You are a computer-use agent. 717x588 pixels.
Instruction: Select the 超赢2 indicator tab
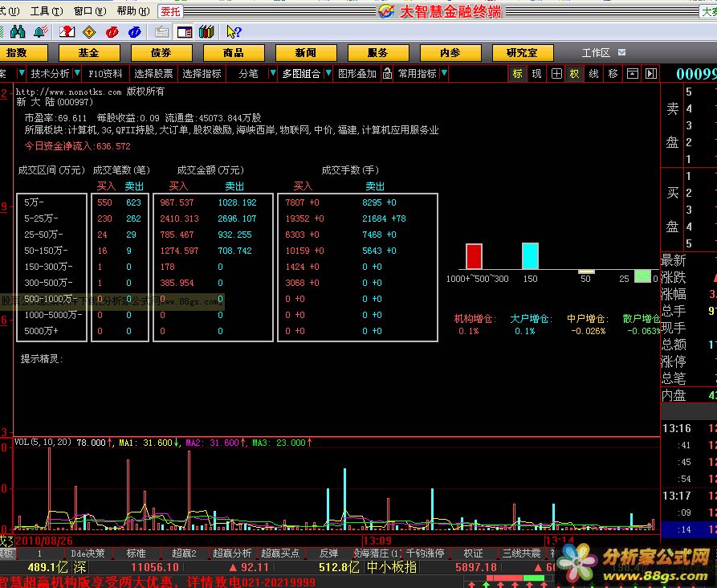(184, 553)
